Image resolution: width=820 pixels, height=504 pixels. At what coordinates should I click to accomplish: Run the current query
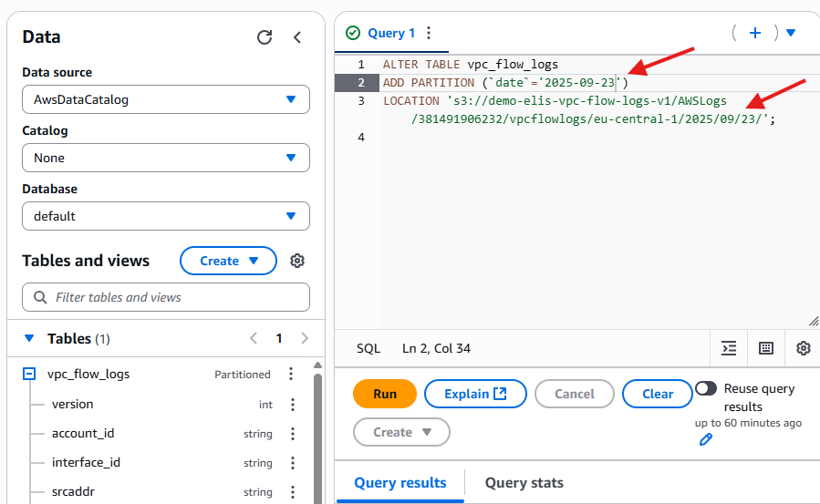pyautogui.click(x=385, y=394)
